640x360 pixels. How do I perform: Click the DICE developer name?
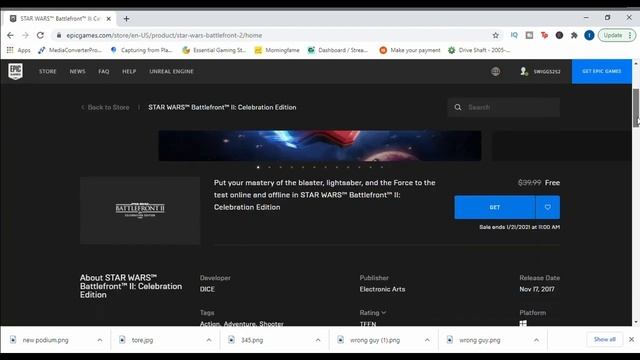coord(207,289)
